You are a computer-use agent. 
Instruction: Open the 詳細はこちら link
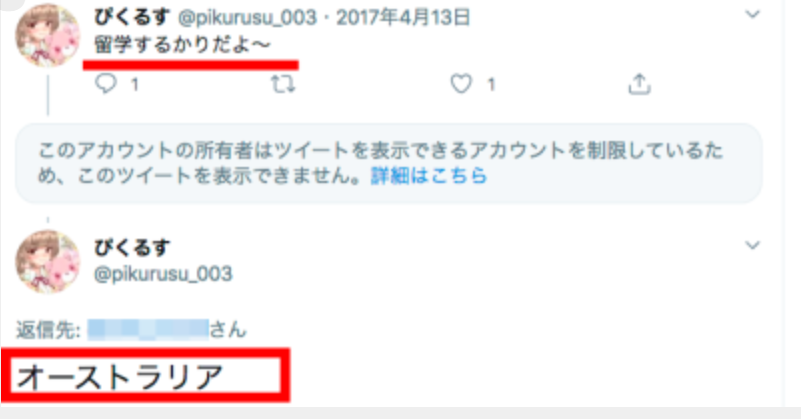point(429,176)
